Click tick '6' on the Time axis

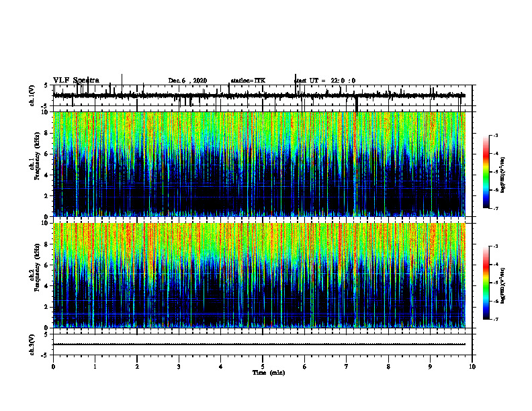[x=305, y=367]
